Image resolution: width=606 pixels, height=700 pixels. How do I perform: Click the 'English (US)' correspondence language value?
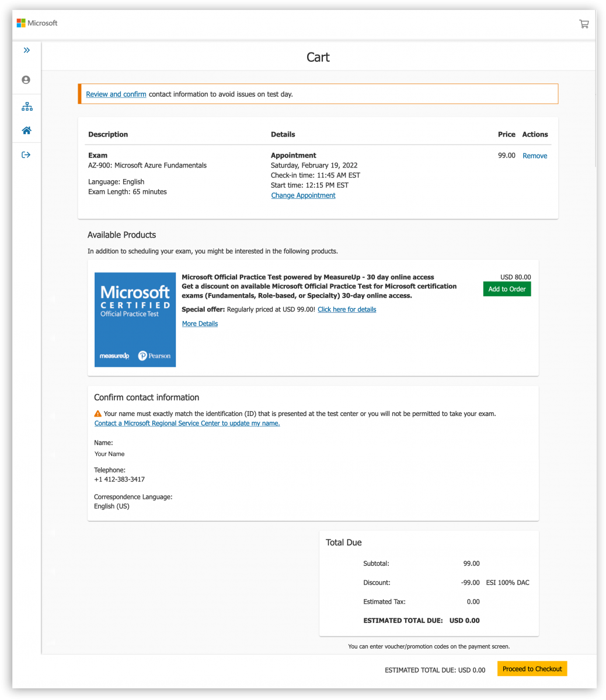[x=112, y=506]
